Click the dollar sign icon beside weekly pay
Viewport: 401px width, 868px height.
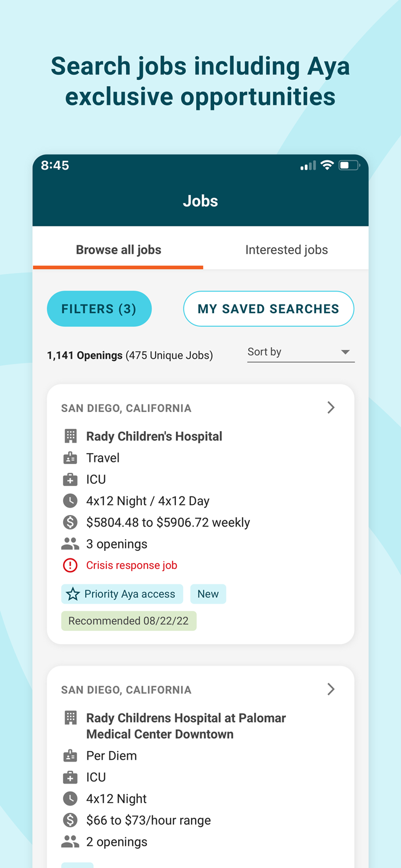(70, 522)
